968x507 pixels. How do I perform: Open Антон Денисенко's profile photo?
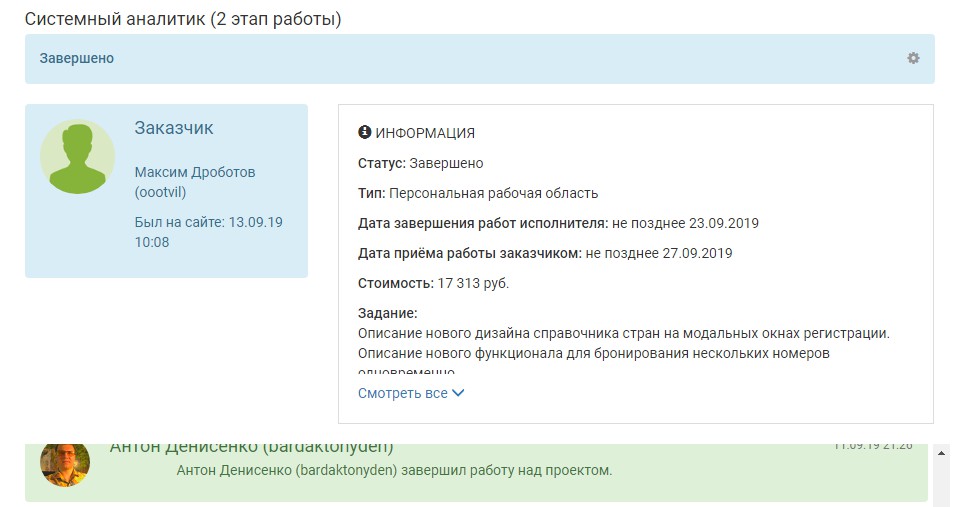[x=65, y=464]
